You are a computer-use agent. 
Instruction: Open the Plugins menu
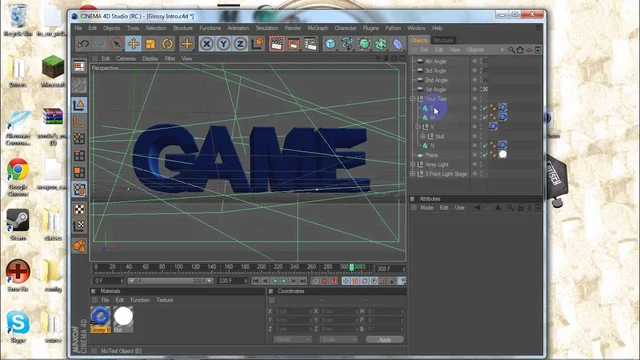coord(371,28)
